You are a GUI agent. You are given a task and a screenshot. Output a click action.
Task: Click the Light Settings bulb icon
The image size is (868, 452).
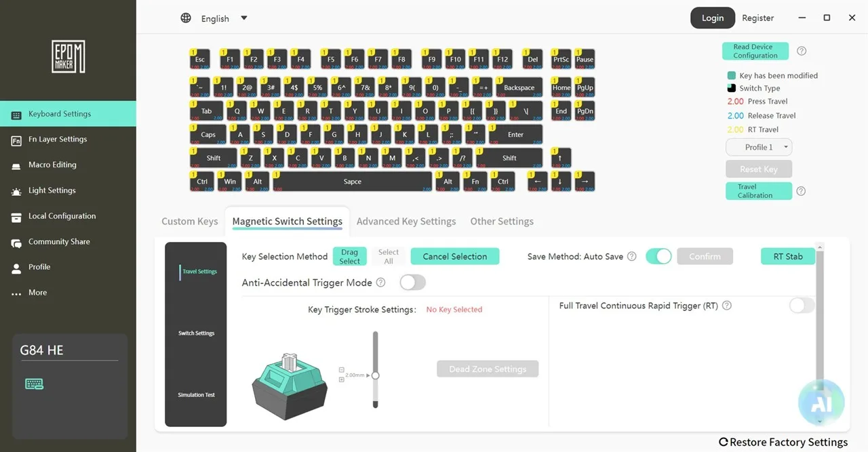pyautogui.click(x=16, y=191)
